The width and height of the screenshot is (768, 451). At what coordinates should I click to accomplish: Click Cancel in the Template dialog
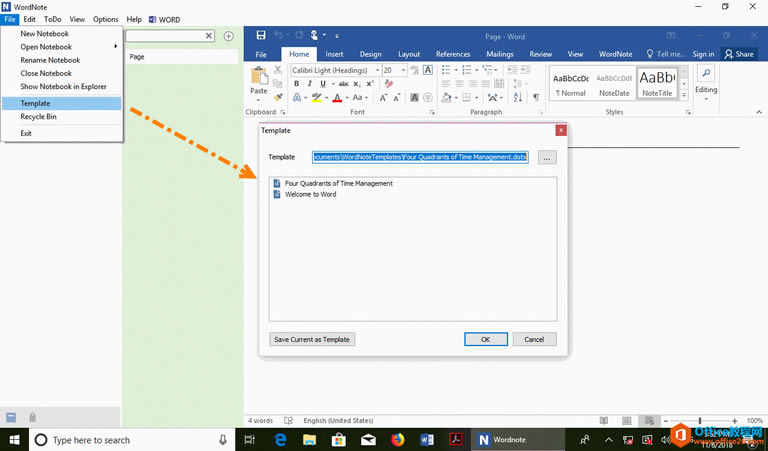534,339
